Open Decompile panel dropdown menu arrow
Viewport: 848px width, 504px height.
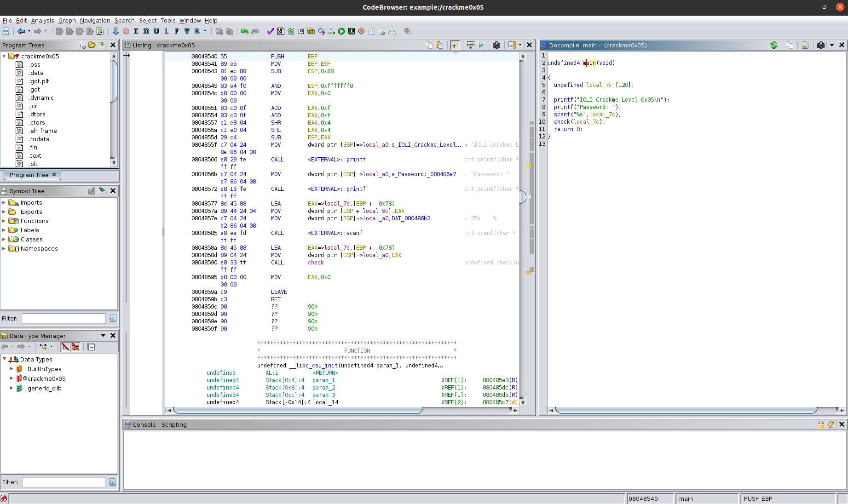coord(832,45)
